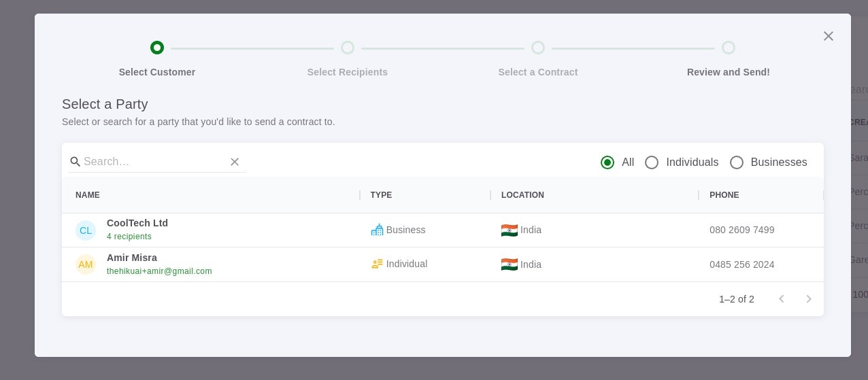868x380 pixels.
Task: Click India text in Amir Misra row
Action: (531, 264)
